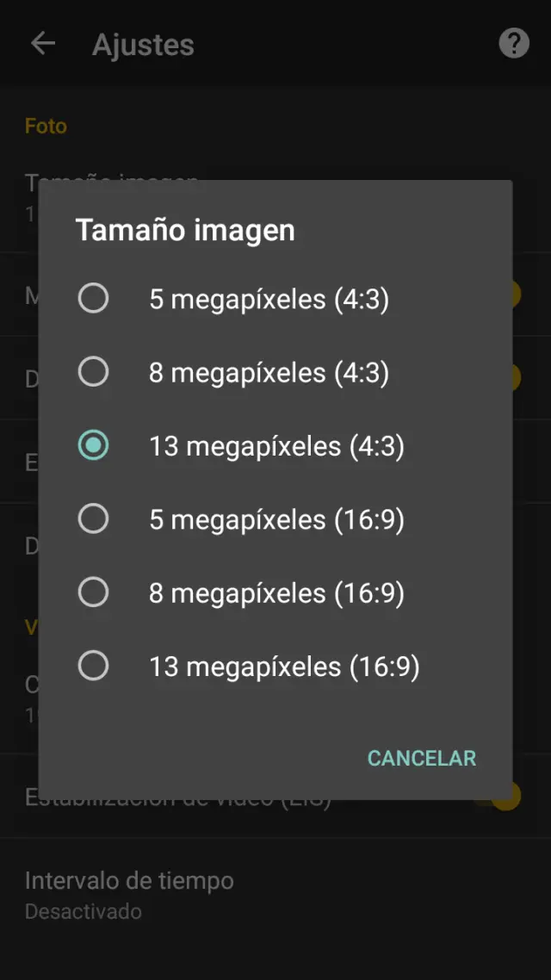Select 13 megapíxeles (16:9) radio button
Image resolution: width=551 pixels, height=980 pixels.
coord(93,666)
